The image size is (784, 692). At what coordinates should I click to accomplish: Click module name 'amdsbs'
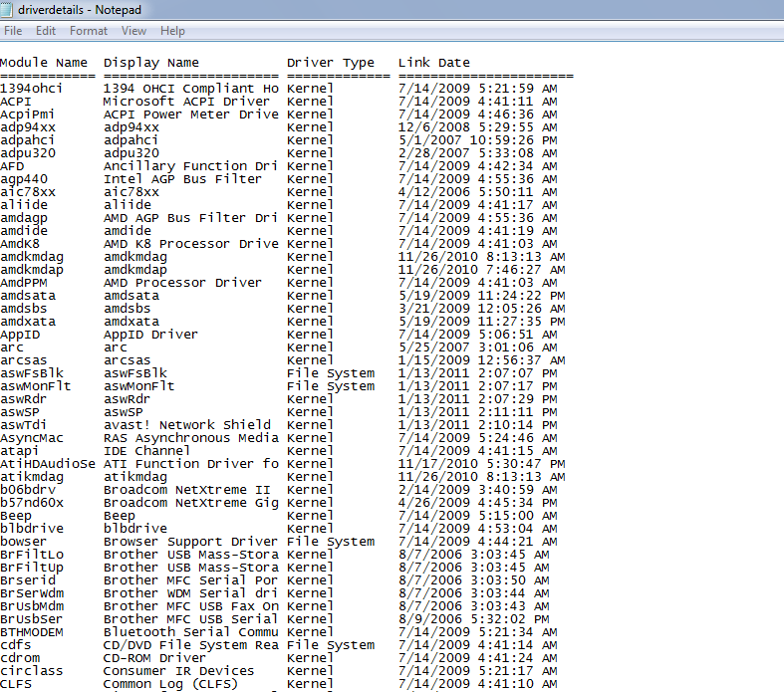click(x=24, y=310)
